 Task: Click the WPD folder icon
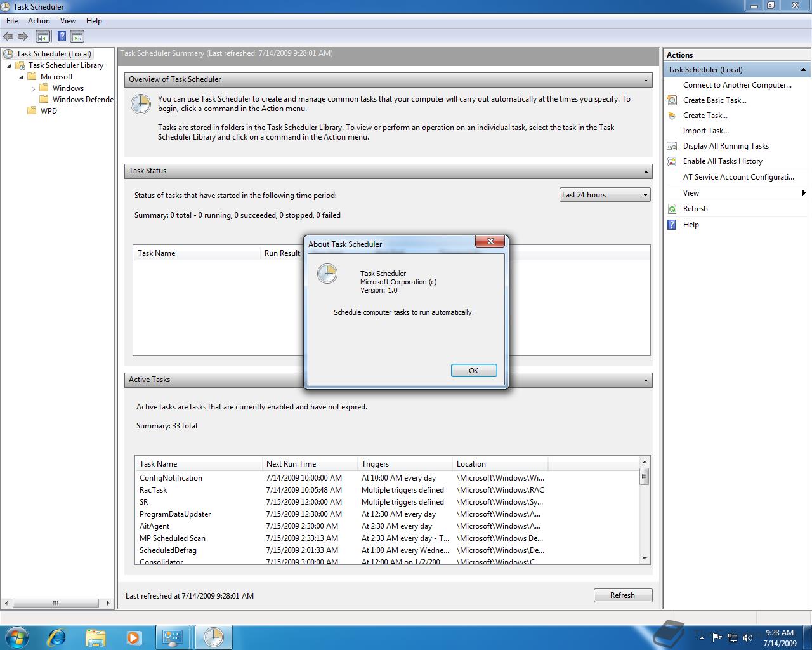[x=32, y=111]
